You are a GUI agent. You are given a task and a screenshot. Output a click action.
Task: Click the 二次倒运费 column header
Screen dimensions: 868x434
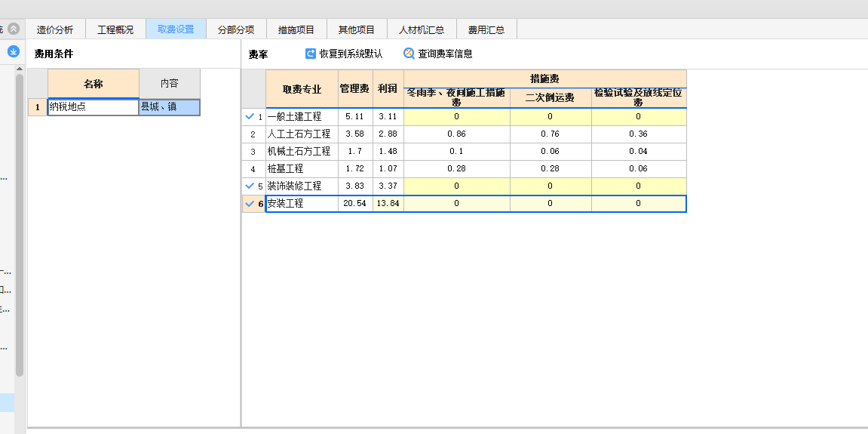tap(551, 97)
